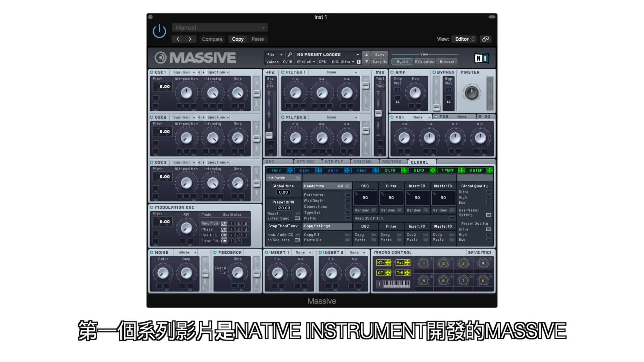Check the Use Preset Setting box
Image resolution: width=644 pixels, height=362 pixels.
coord(488,215)
